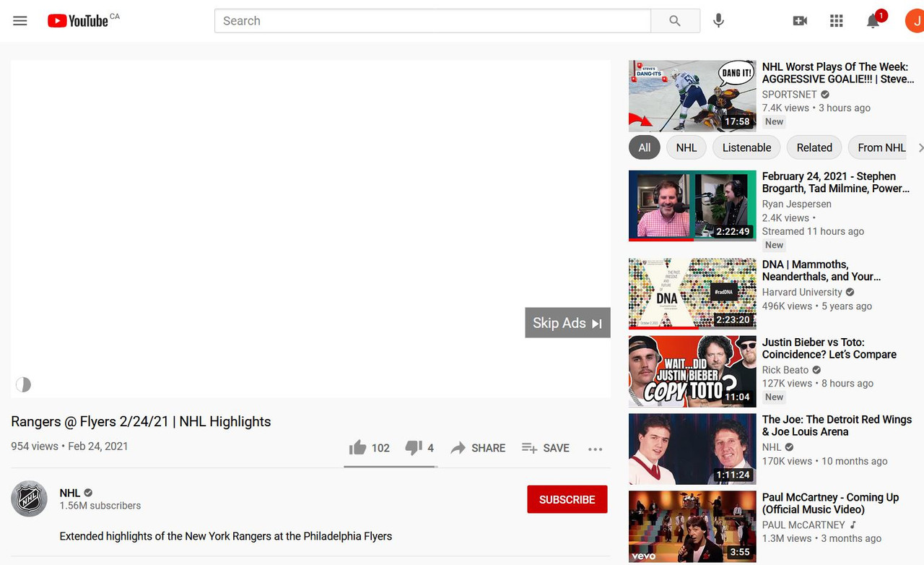The width and height of the screenshot is (924, 565).
Task: Open title 'Justin Bieber vs Toto'
Action: [x=829, y=348]
